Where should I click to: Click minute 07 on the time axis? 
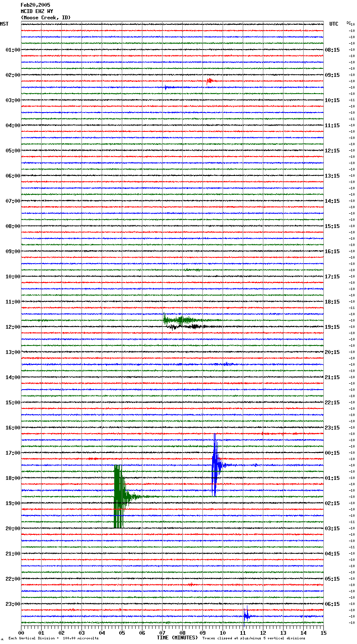click(x=163, y=633)
